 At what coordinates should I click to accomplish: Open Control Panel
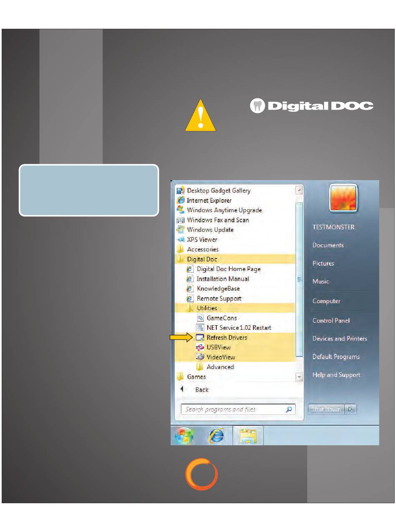(x=331, y=320)
